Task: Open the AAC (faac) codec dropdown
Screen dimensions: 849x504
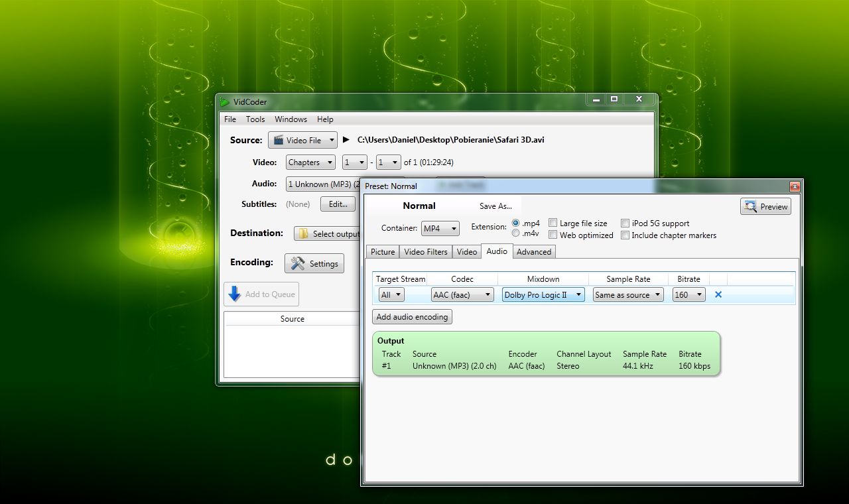Action: (462, 294)
